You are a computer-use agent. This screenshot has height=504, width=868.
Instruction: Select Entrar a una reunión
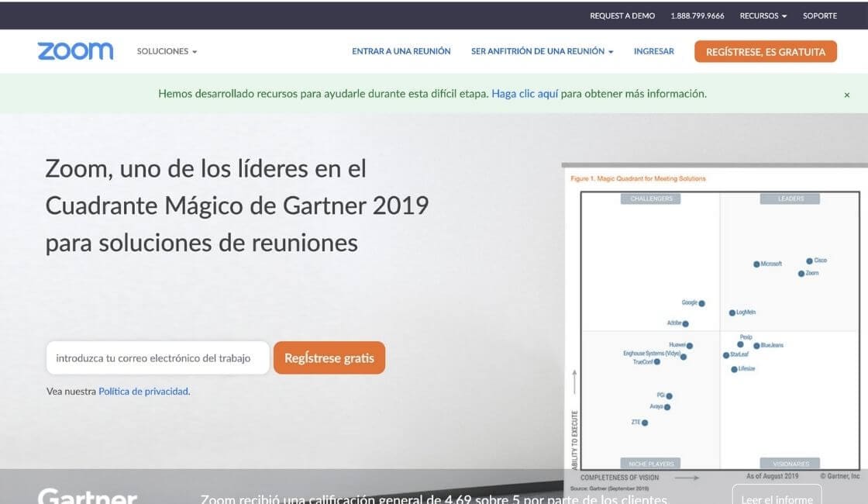tap(401, 51)
